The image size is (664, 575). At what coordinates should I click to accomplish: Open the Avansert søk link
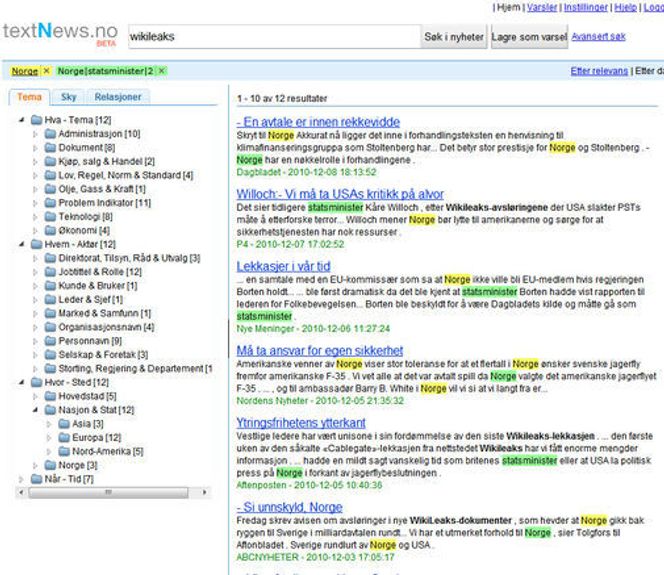[x=598, y=36]
